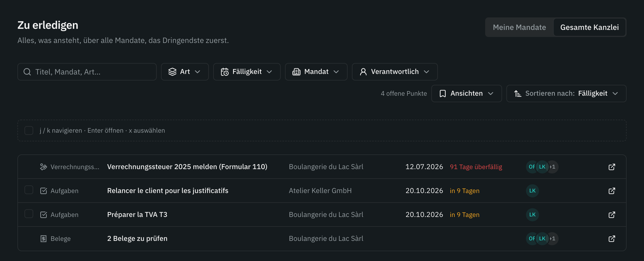Open the Verantwortlich filter dropdown
This screenshot has height=261, width=644.
(395, 72)
